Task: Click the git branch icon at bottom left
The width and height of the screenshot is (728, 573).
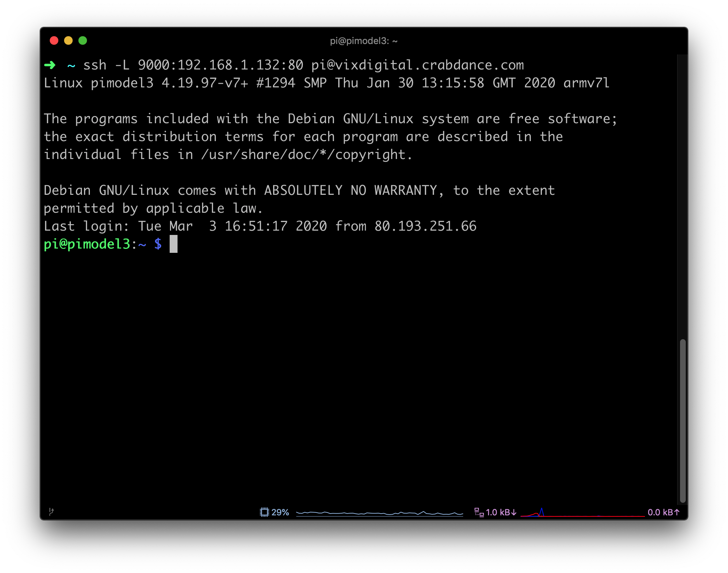Action: [x=52, y=511]
